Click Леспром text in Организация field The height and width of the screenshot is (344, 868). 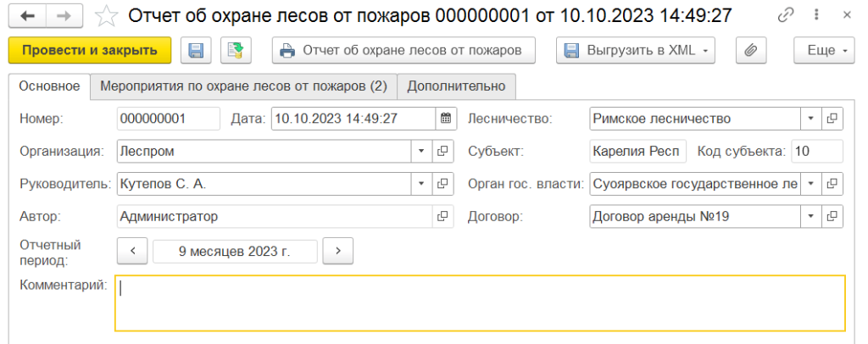(x=147, y=151)
